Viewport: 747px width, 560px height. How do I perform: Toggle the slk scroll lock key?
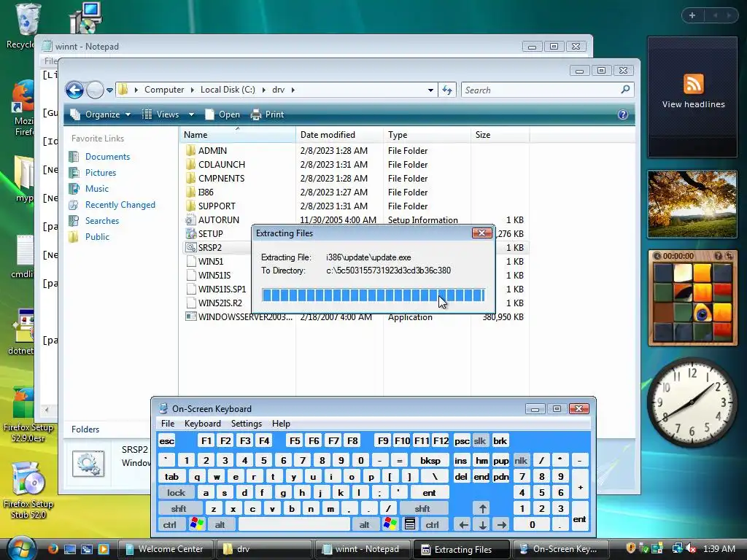(480, 441)
